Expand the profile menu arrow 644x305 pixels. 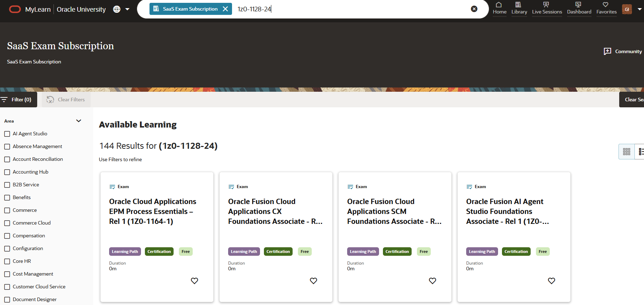point(639,9)
